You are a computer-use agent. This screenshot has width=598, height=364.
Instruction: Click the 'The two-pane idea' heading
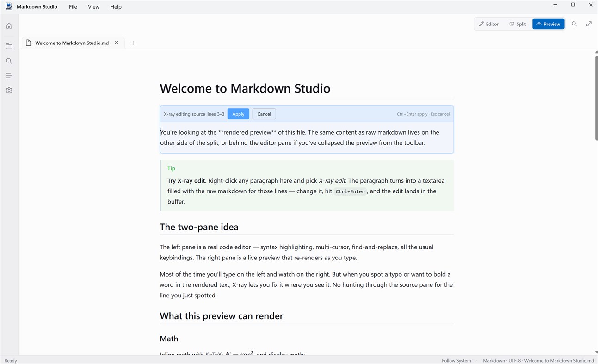click(199, 227)
